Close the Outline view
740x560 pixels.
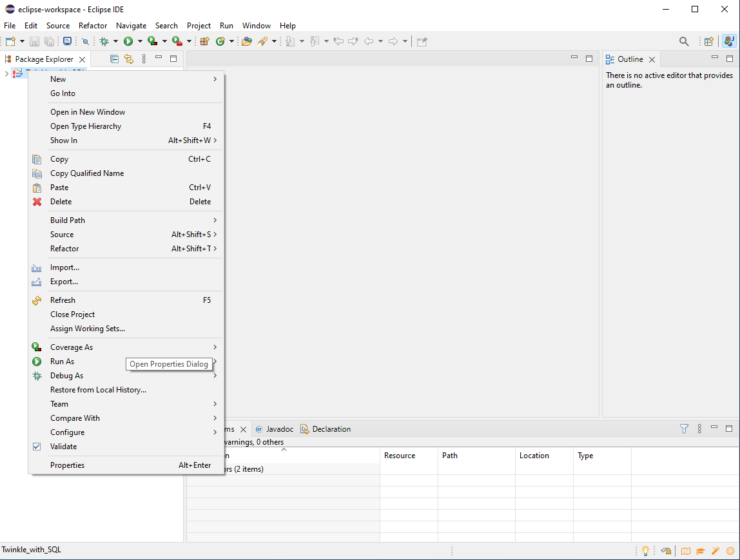(x=652, y=59)
